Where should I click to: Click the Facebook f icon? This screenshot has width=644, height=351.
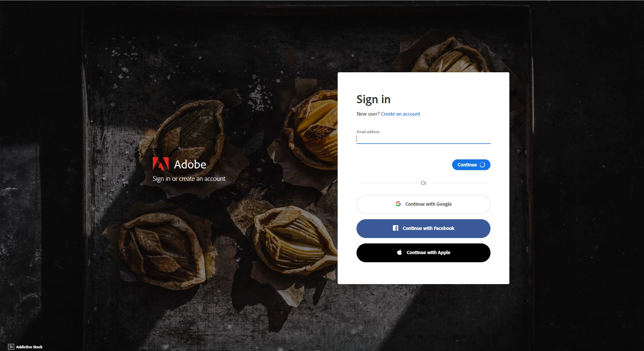pos(396,228)
